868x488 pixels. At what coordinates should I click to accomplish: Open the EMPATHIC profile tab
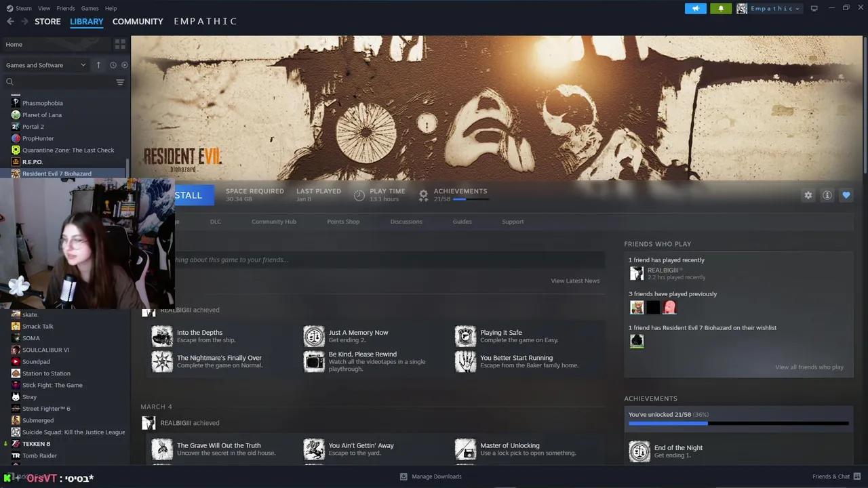pos(205,22)
